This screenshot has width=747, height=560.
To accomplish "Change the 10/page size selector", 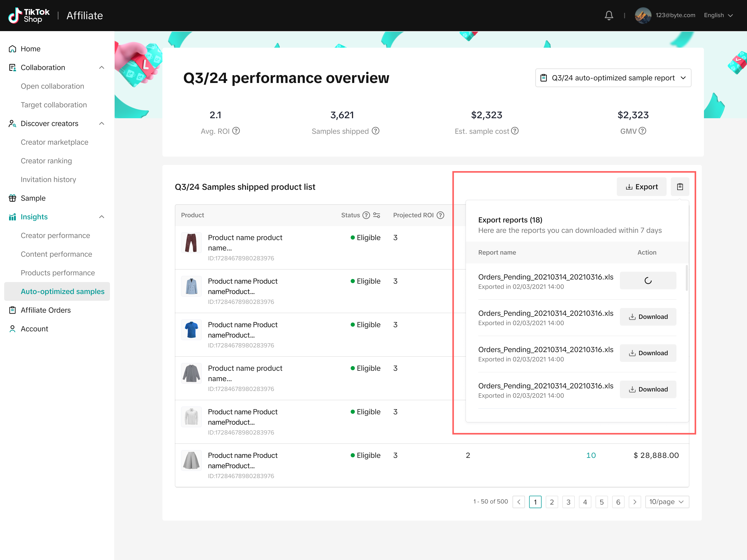I will click(x=667, y=502).
